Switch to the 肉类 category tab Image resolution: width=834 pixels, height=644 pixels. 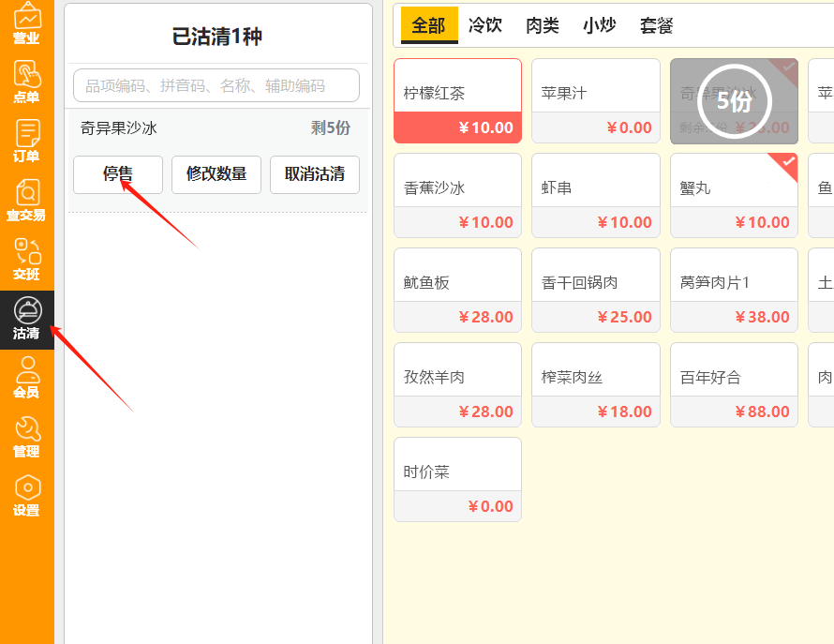(x=542, y=25)
